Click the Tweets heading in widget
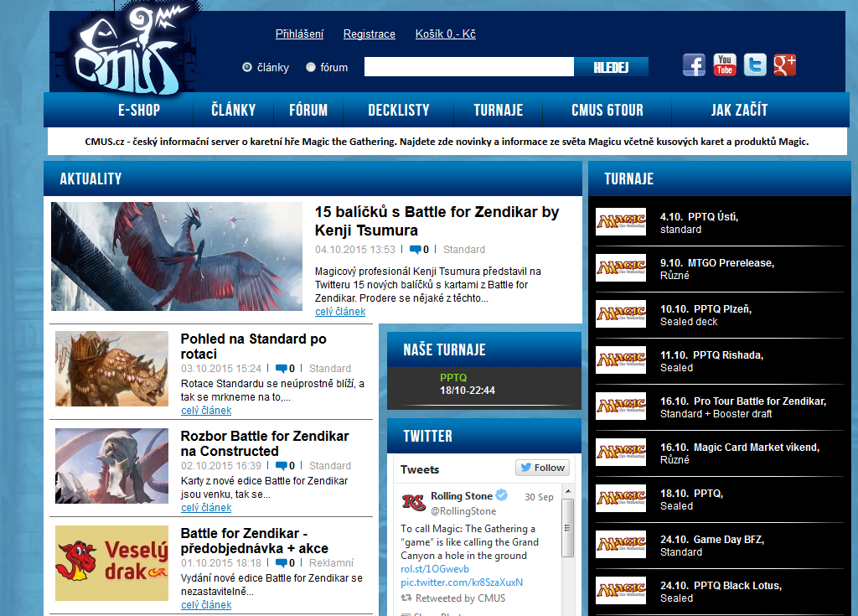The height and width of the screenshot is (616, 858). pos(420,470)
